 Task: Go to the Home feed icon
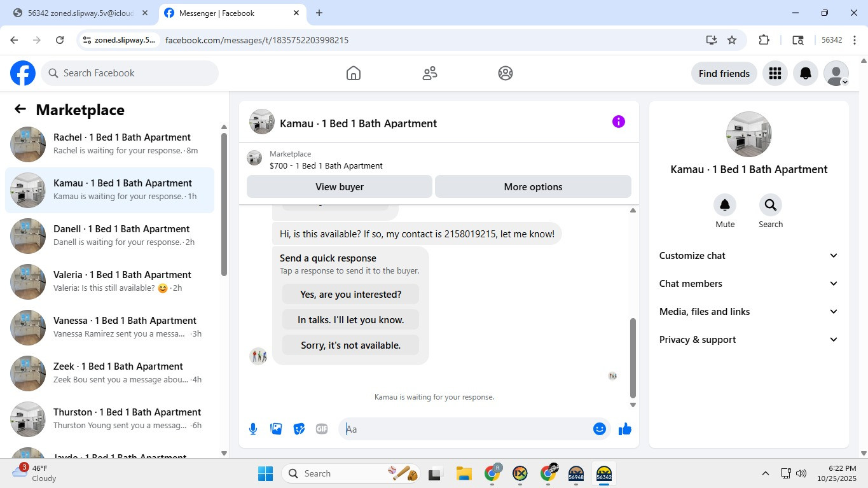354,73
